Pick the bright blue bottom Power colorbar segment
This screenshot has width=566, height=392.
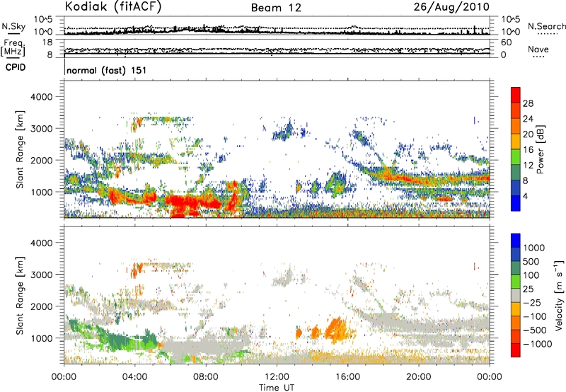tap(516, 203)
